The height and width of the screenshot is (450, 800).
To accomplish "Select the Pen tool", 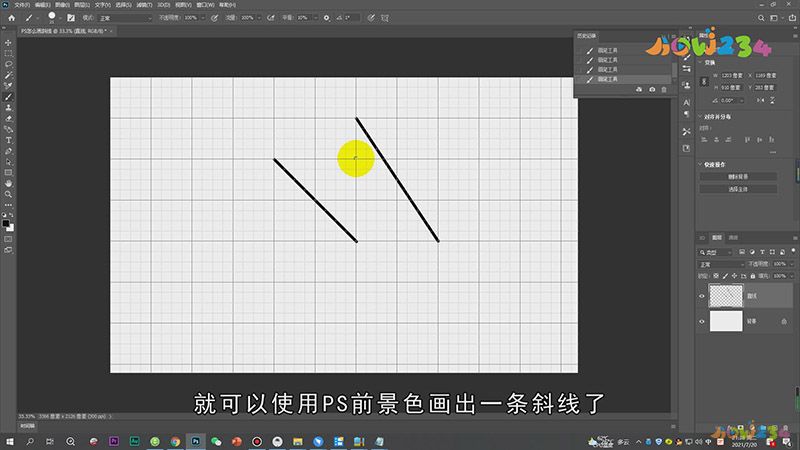I will [x=8, y=151].
